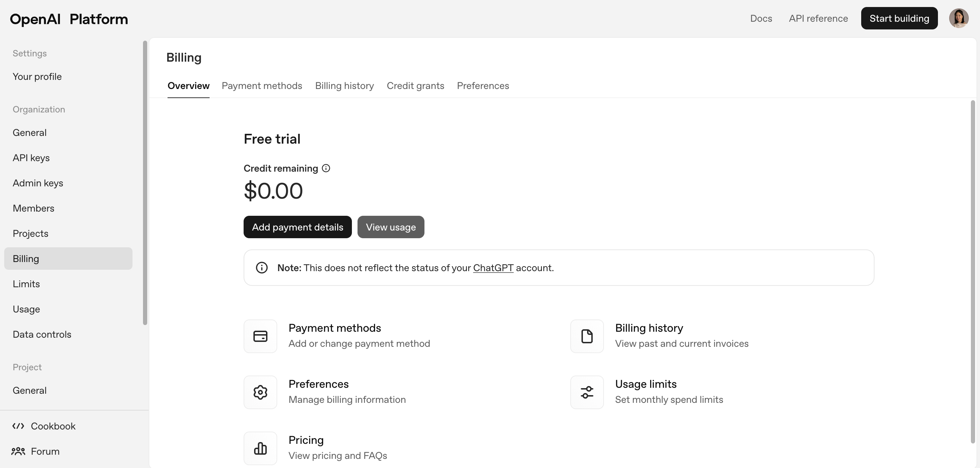
Task: Open the ChatGPT link in the note
Action: coord(493,268)
